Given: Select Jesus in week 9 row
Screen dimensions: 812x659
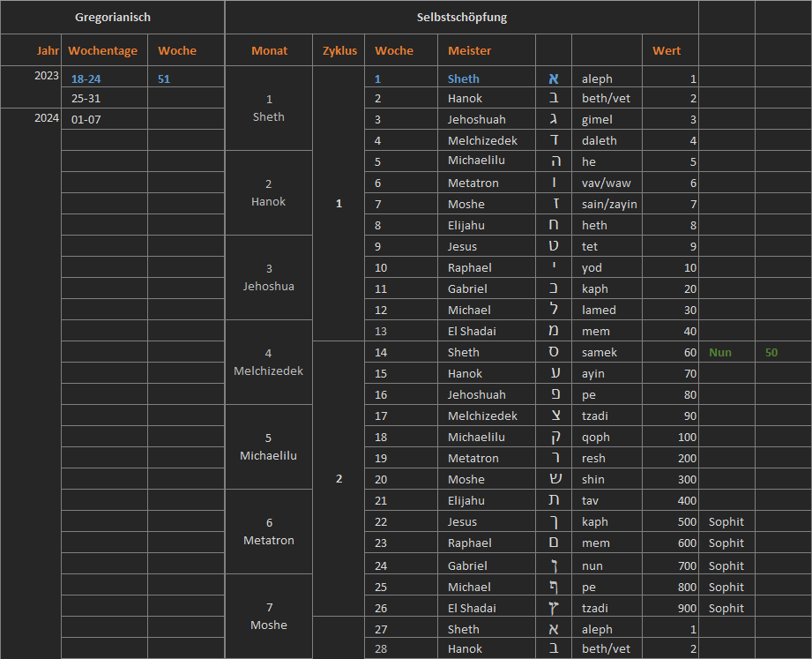Looking at the screenshot, I should (x=487, y=246).
